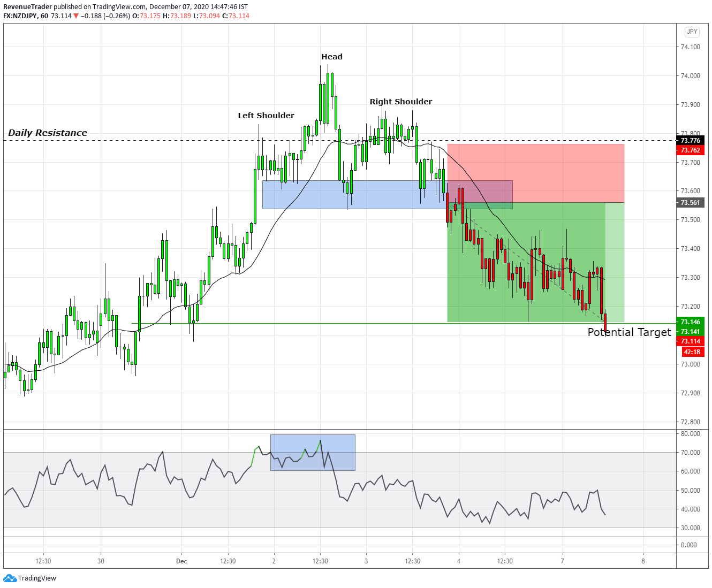The height and width of the screenshot is (588, 712).
Task: Click the 74.100 price axis label
Action: click(690, 47)
